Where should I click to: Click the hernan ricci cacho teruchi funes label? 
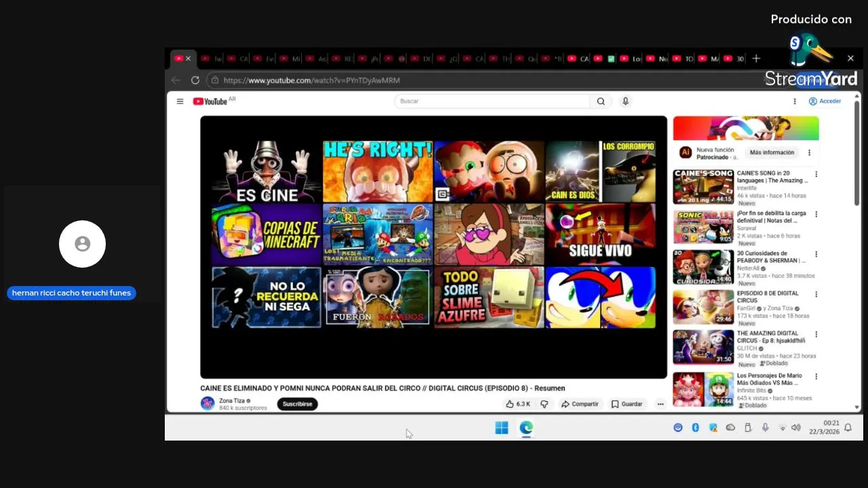tap(71, 293)
